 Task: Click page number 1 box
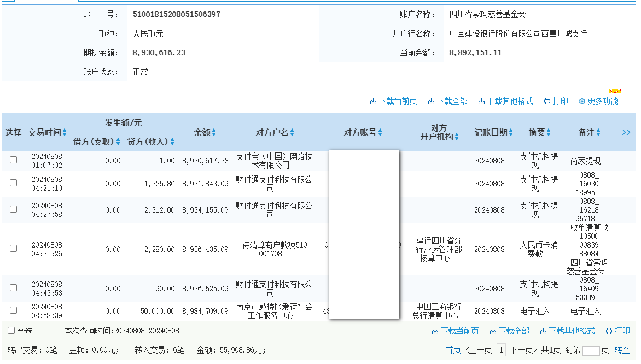tap(501, 350)
